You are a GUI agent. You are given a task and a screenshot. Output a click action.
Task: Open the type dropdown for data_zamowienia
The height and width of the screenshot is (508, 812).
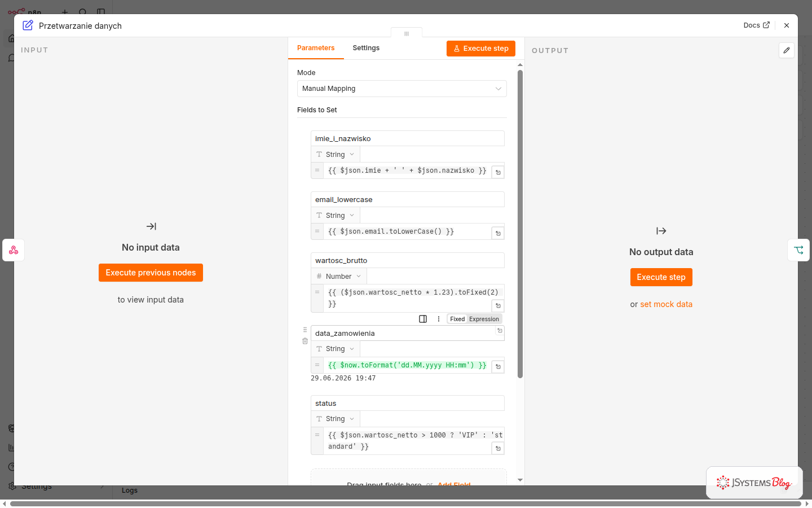[336, 349]
